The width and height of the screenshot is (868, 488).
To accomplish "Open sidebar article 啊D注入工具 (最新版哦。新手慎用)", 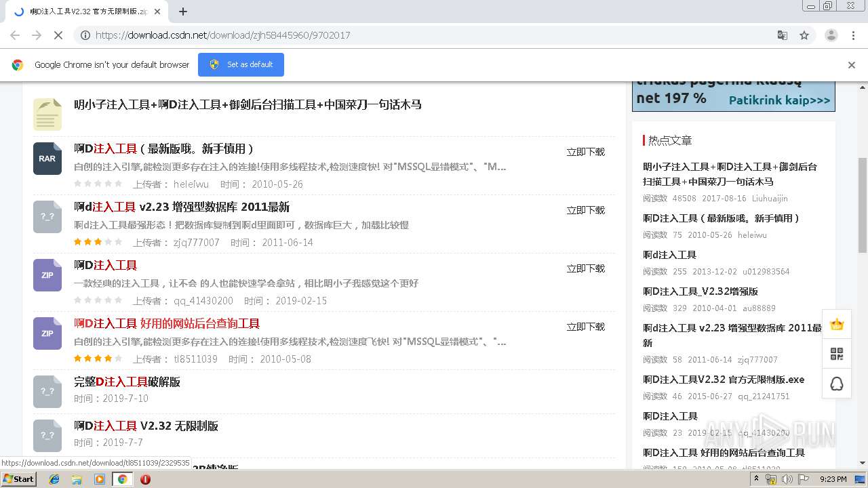I will (x=722, y=218).
